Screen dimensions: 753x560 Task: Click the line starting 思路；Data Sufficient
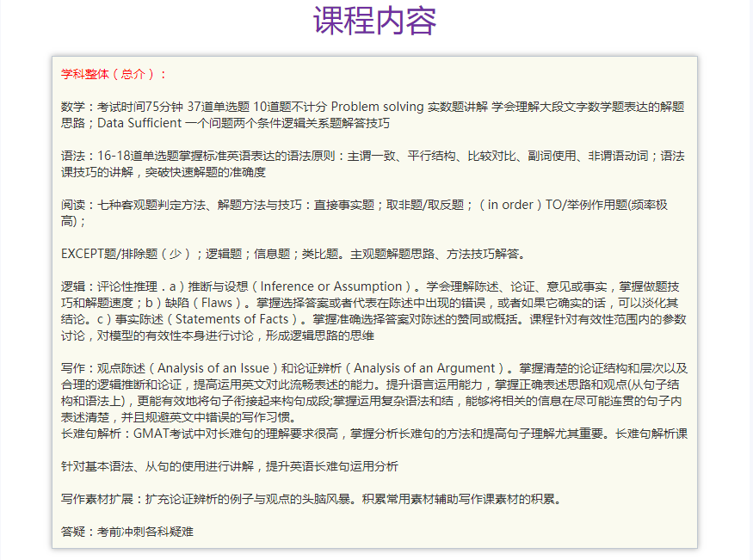coord(225,123)
